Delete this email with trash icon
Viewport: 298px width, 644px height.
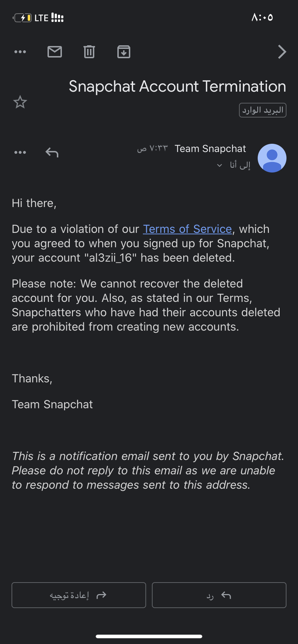(x=89, y=52)
